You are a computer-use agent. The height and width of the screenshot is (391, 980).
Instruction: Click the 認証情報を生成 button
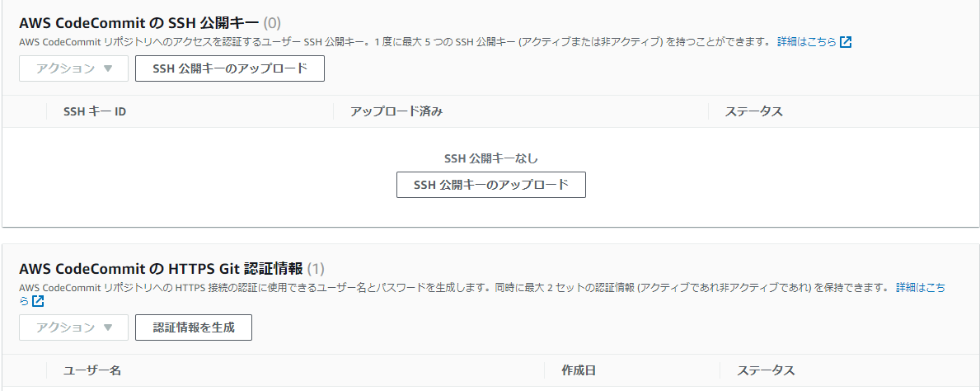click(x=194, y=327)
